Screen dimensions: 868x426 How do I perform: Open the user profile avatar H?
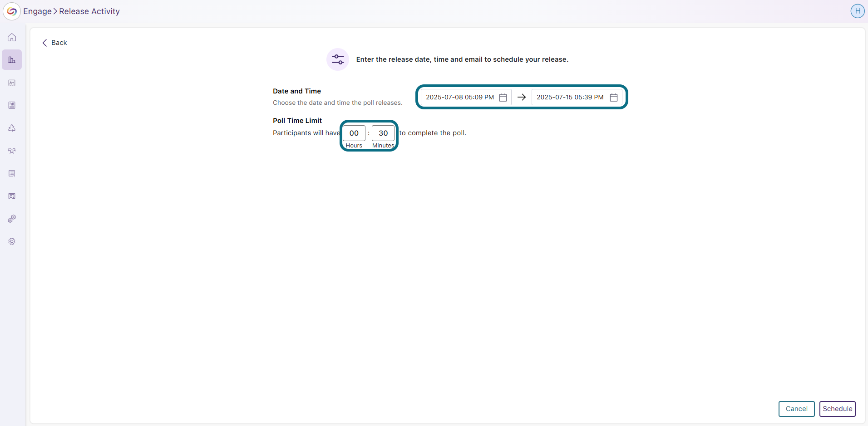(858, 11)
